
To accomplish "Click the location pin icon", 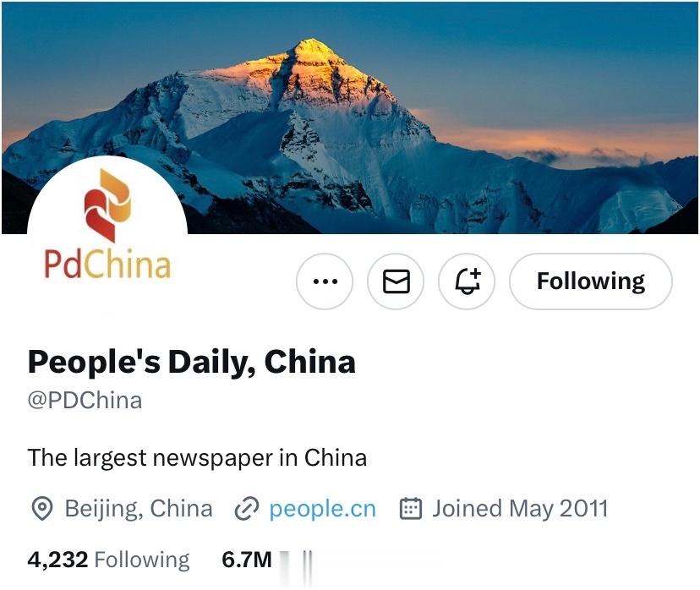I will pyautogui.click(x=42, y=509).
